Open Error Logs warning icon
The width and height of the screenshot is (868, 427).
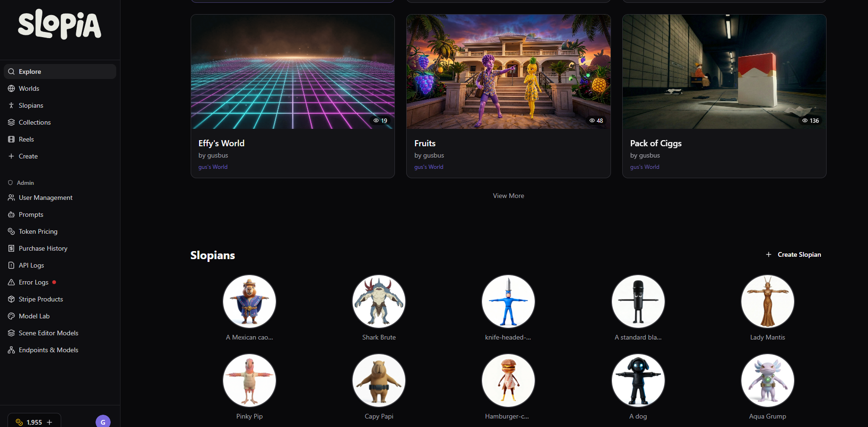[11, 282]
